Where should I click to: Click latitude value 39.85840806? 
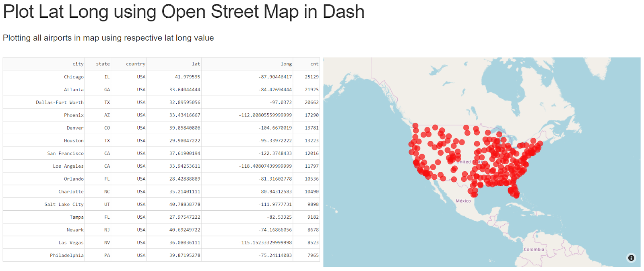[174, 128]
